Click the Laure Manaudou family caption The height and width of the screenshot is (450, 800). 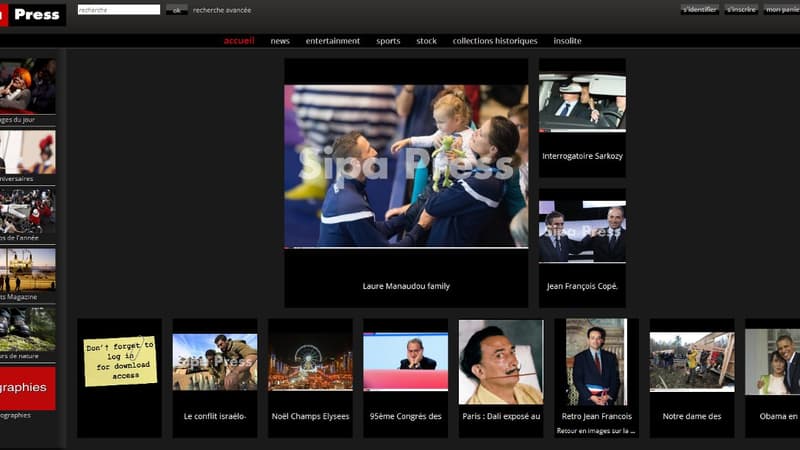coord(406,286)
